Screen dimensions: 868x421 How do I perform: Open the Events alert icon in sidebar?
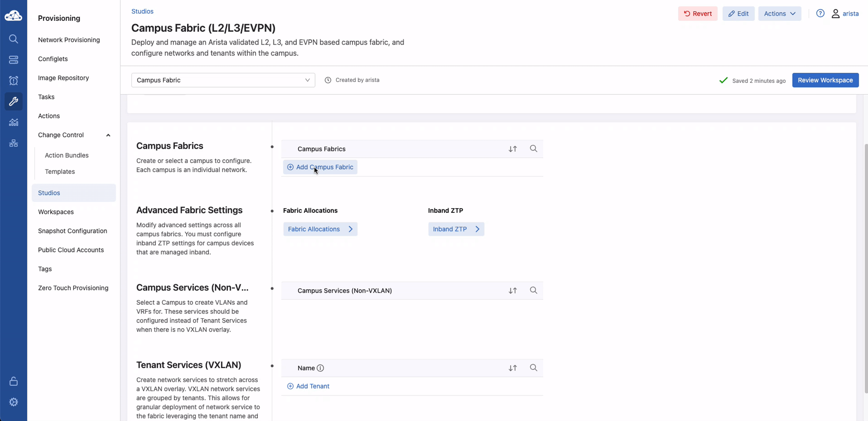coord(13,81)
